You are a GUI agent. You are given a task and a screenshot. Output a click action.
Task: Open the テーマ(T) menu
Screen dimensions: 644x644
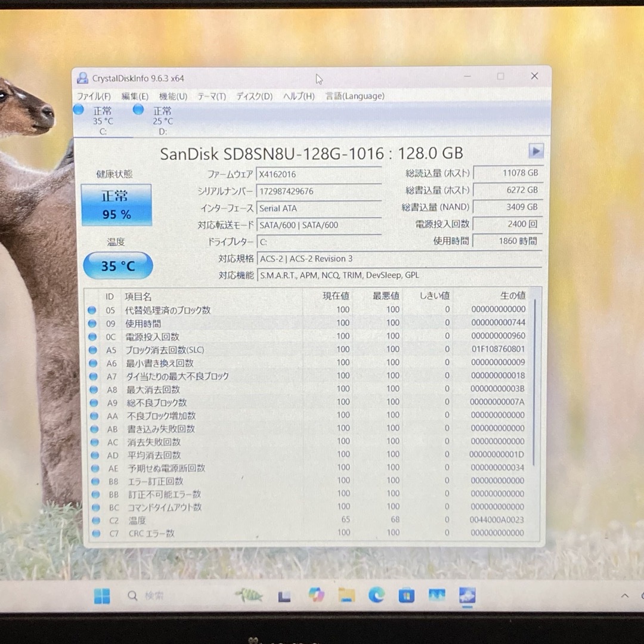tap(212, 96)
